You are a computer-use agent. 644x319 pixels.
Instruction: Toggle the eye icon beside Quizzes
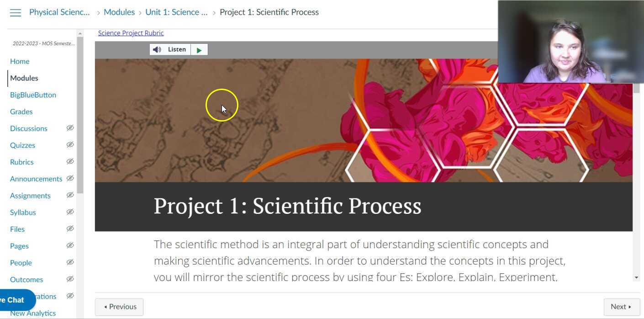point(70,145)
